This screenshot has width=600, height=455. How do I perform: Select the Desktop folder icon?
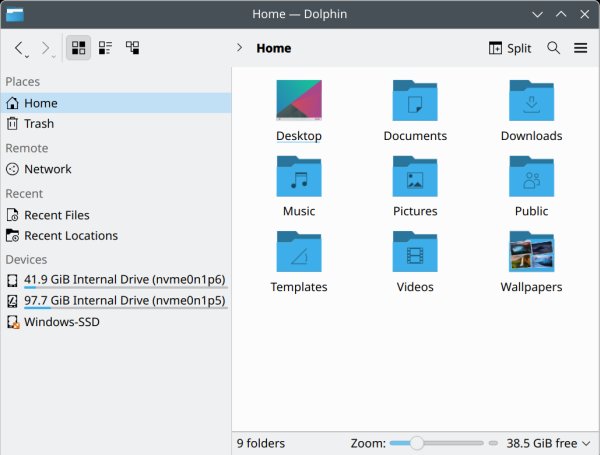(x=299, y=100)
